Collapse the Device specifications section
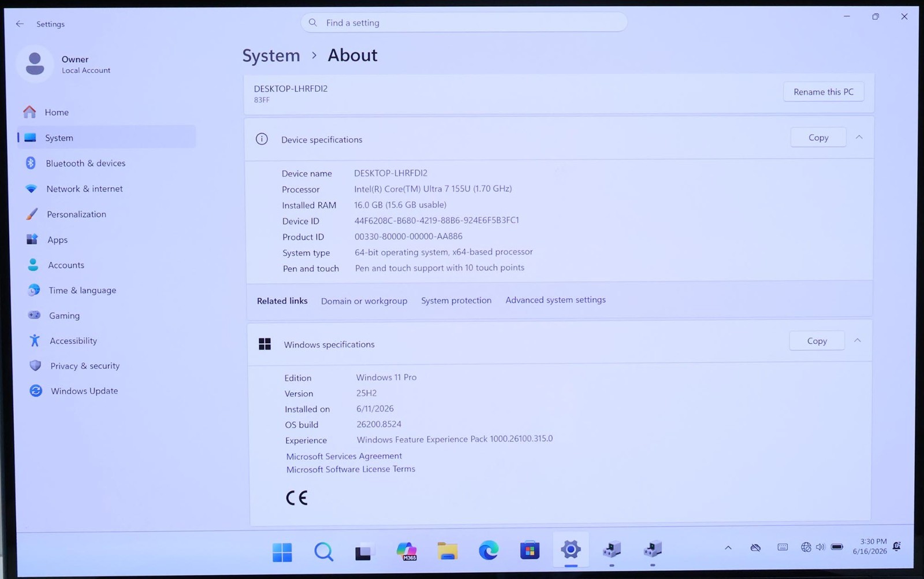The width and height of the screenshot is (924, 579). pyautogui.click(x=859, y=138)
